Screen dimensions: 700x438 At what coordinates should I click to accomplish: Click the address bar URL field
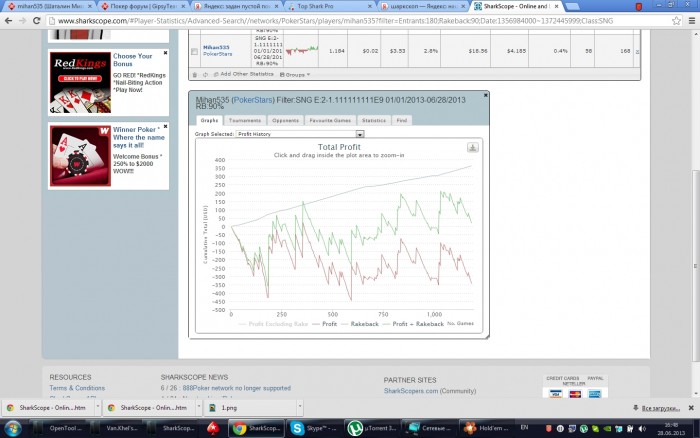[357, 21]
